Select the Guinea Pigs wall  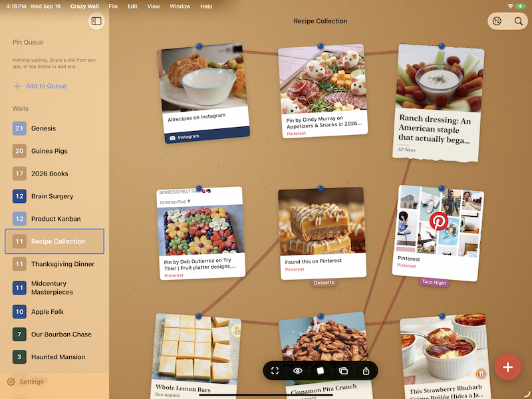point(55,151)
